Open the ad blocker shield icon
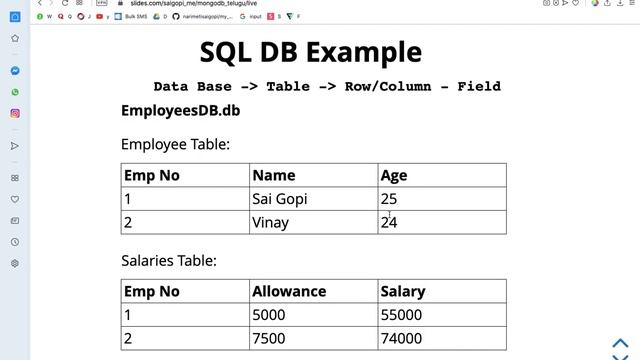 556,3
